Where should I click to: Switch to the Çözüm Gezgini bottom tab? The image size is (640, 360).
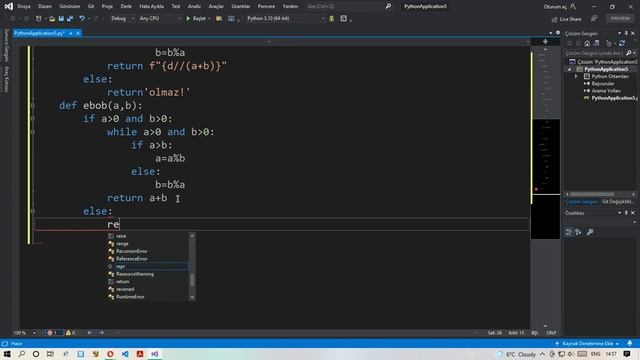pos(581,202)
